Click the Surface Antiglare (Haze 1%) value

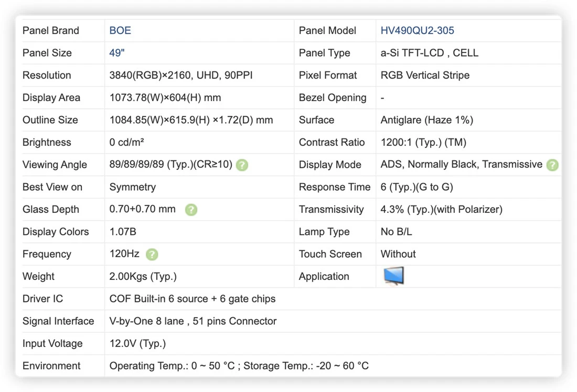tap(426, 120)
